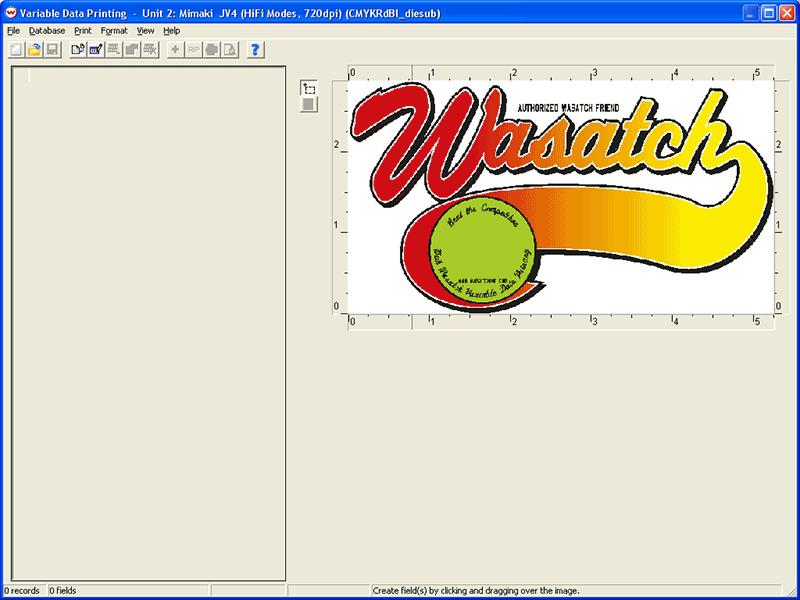Click the RIP toolbar button
The image size is (800, 600).
pos(193,50)
